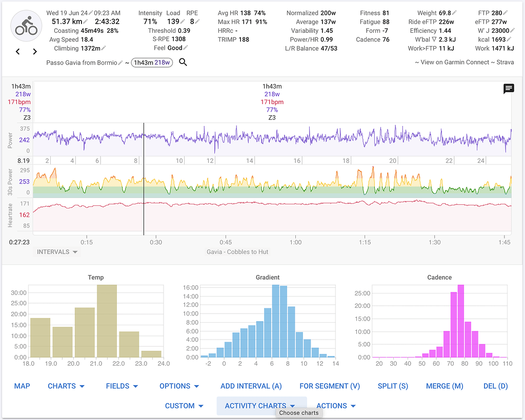Screen dimensions: 525x420
Task: Select the 1h43m 218w interval chip
Action: pos(152,62)
